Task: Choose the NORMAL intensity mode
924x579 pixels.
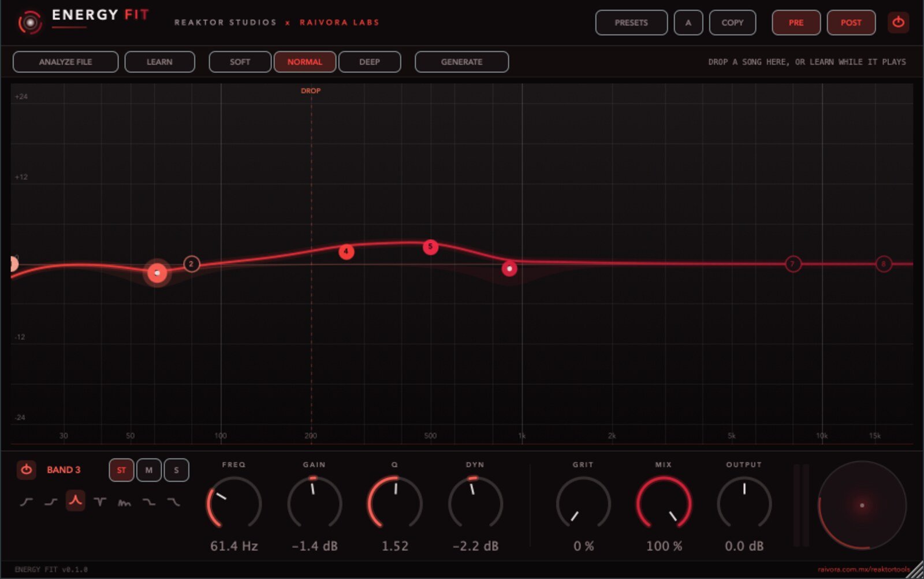Action: pos(304,62)
